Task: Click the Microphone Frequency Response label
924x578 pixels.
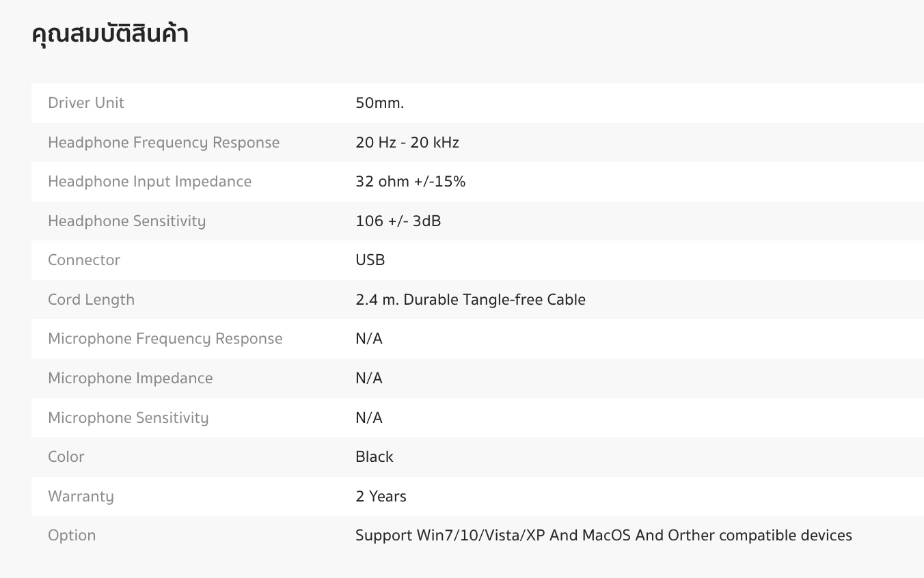Action: point(165,339)
